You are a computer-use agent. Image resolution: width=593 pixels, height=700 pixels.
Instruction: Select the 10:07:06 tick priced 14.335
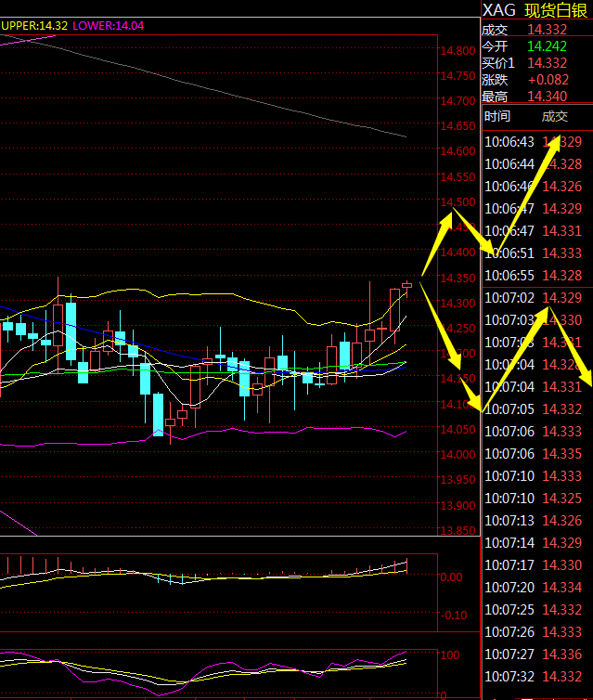pos(534,454)
